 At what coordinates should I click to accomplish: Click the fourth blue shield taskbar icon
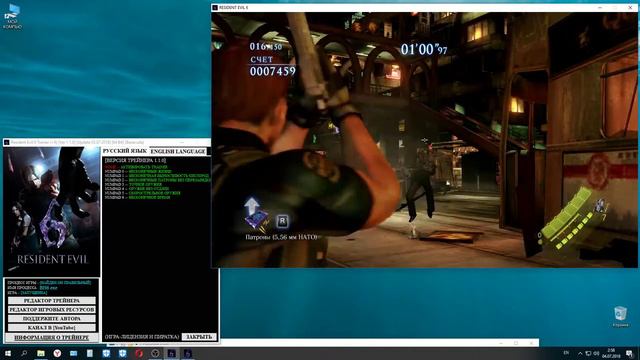pos(122,353)
